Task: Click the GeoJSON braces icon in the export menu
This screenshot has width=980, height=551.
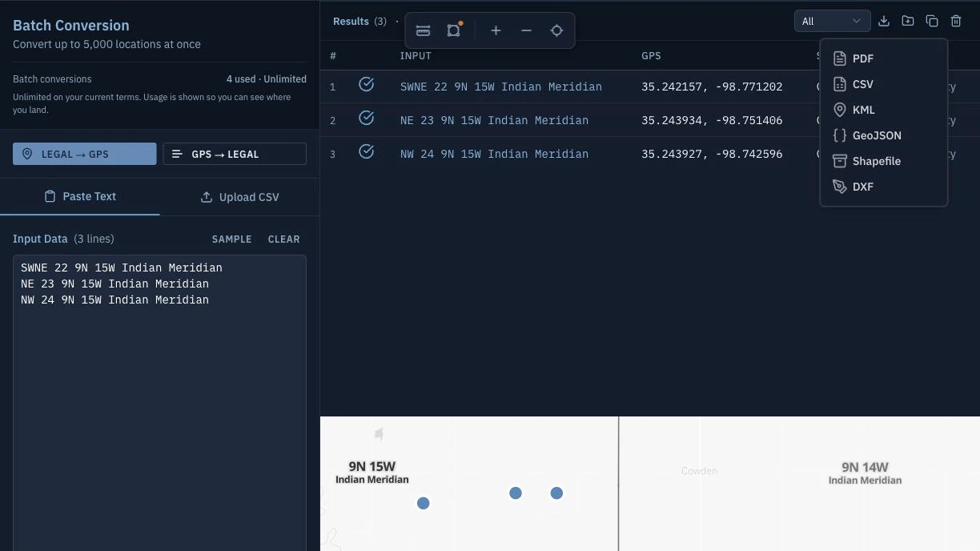Action: [840, 135]
